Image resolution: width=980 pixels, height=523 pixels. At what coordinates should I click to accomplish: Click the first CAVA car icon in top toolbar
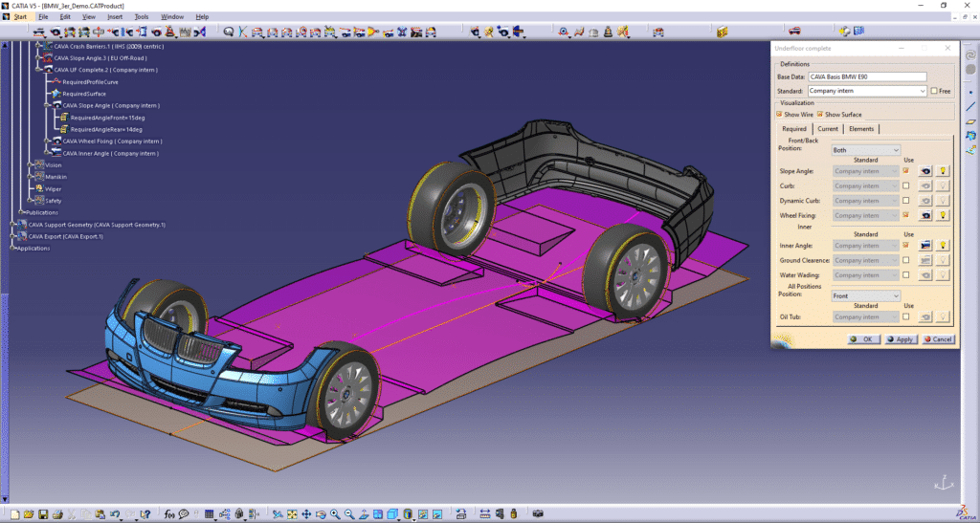click(x=39, y=32)
